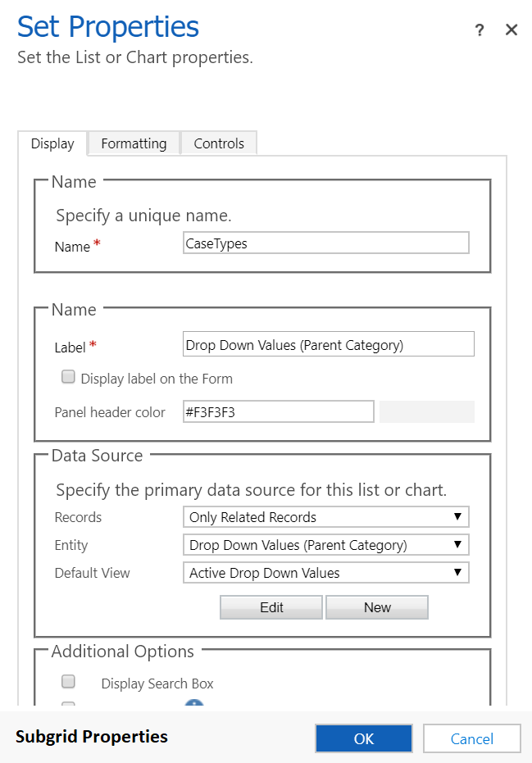Click the blue info icon in Additional Options
The width and height of the screenshot is (532, 763).
(x=194, y=704)
